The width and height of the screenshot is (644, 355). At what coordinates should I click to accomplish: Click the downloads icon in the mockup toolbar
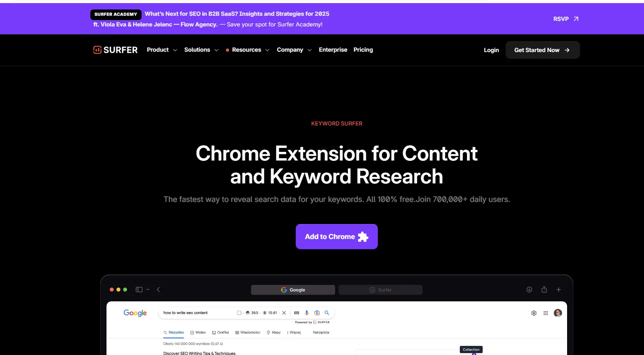tap(529, 290)
